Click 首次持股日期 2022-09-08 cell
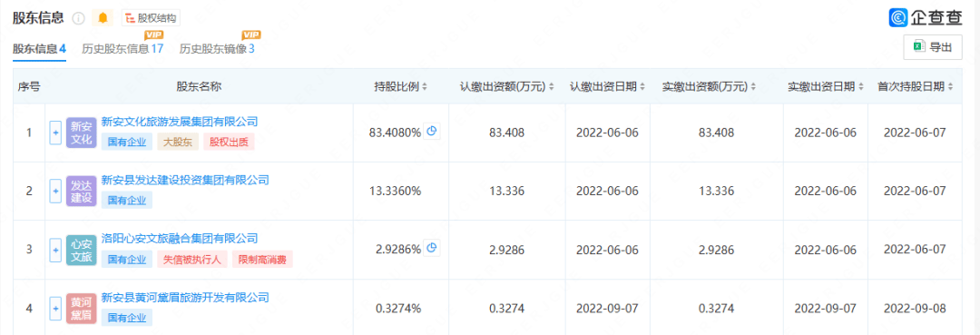 coord(916,308)
